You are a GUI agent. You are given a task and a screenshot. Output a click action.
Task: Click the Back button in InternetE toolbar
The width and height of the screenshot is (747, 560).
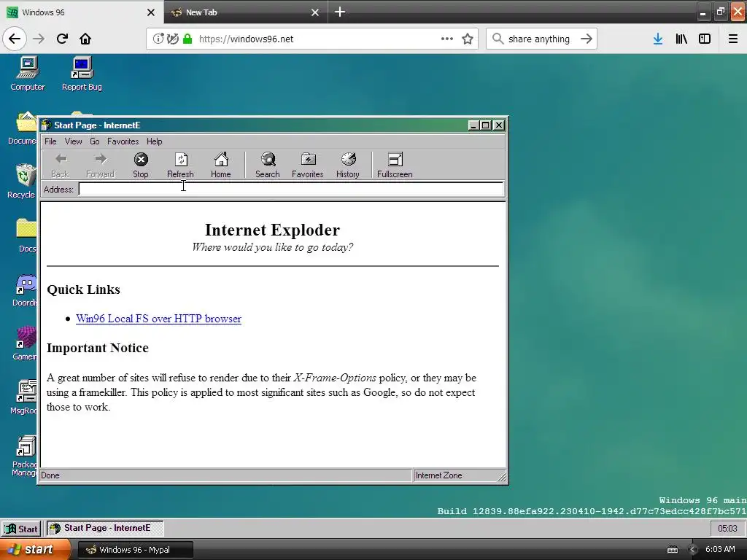coord(60,166)
